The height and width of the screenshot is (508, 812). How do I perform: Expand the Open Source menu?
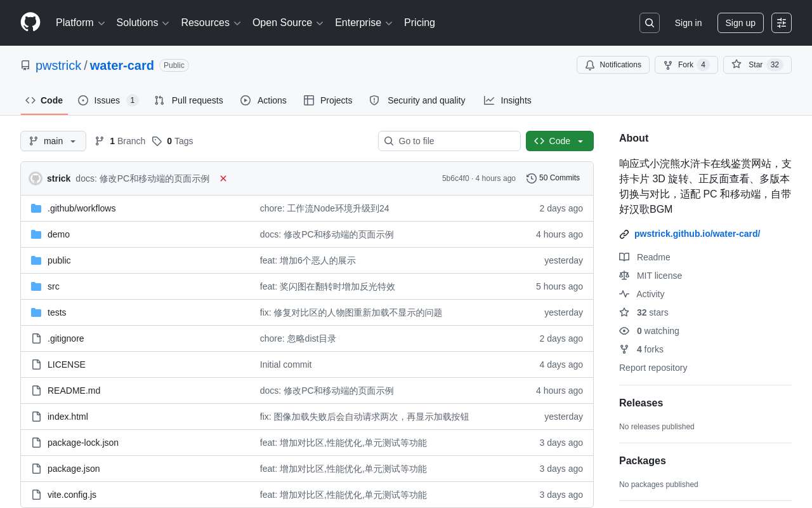point(287,23)
